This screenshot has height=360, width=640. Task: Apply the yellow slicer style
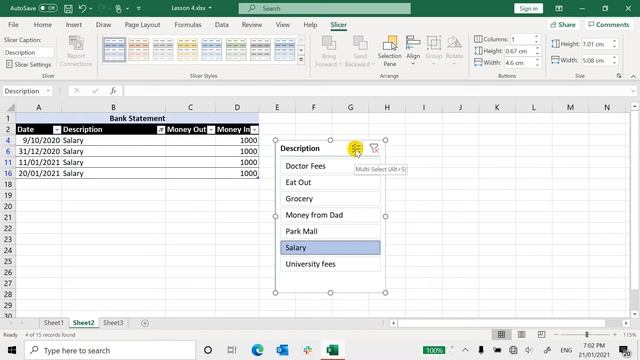187,50
